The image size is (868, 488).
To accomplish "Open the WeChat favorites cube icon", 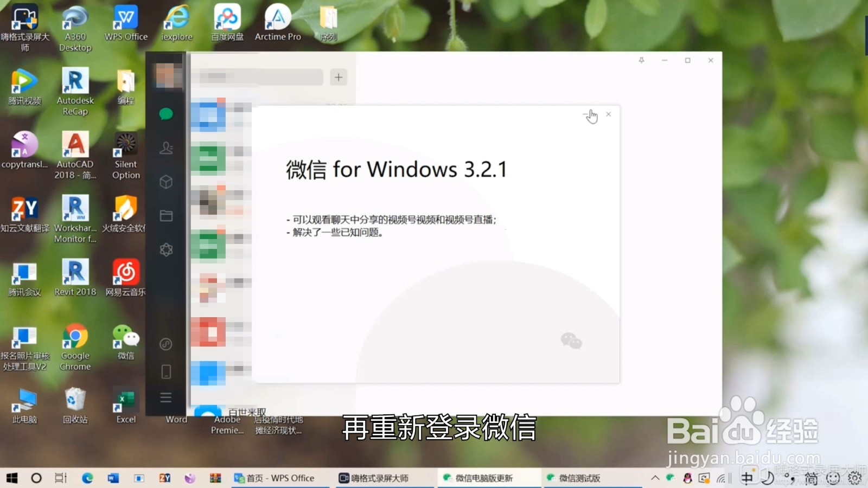I will pyautogui.click(x=166, y=182).
